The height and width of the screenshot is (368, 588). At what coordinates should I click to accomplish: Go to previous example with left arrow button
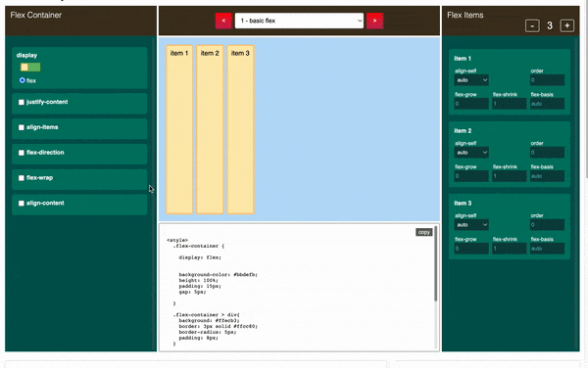click(x=223, y=21)
